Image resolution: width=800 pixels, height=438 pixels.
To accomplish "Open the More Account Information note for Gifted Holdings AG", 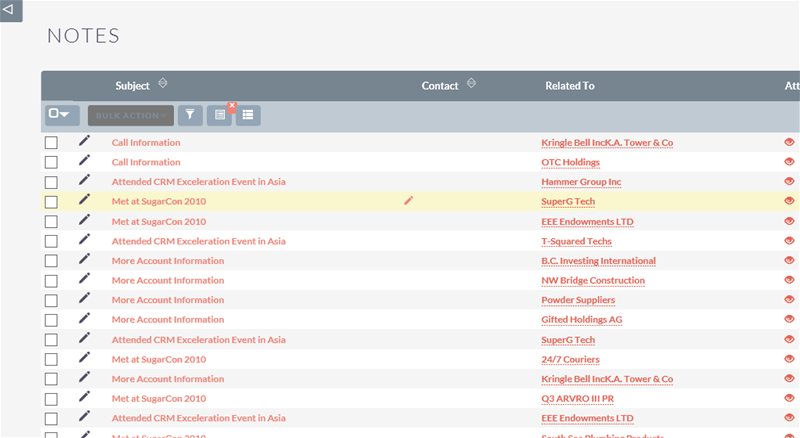I will pos(167,320).
